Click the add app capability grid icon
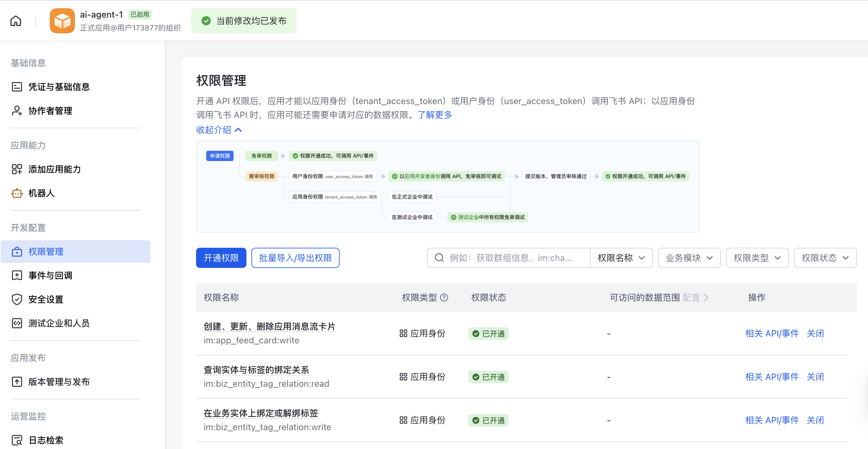The height and width of the screenshot is (449, 868). 17,169
